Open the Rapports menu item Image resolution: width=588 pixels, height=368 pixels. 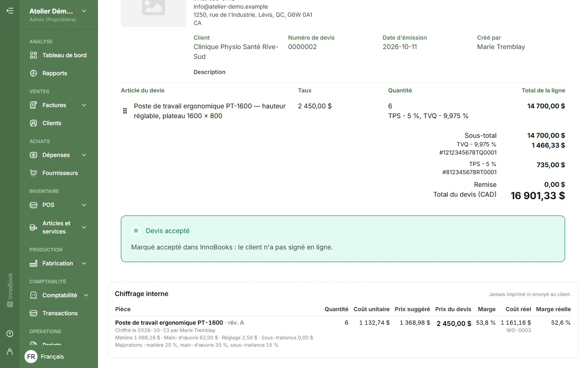59,73
